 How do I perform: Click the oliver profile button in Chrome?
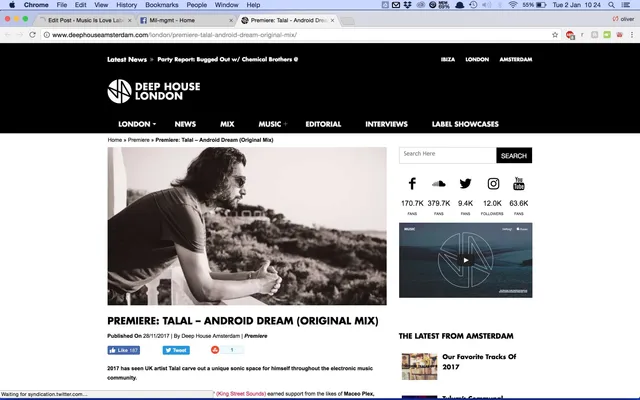(623, 19)
